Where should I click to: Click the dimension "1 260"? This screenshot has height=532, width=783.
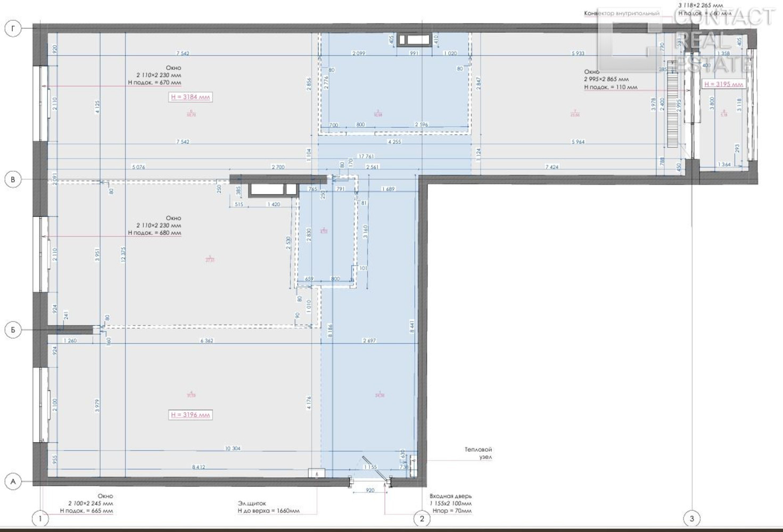pyautogui.click(x=70, y=340)
